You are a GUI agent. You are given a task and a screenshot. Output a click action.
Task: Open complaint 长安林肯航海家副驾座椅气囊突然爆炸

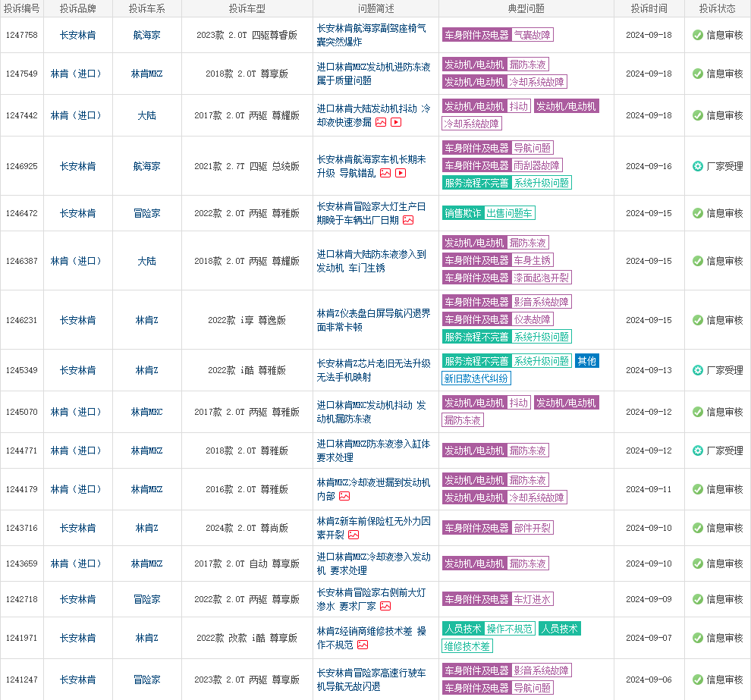[371, 35]
